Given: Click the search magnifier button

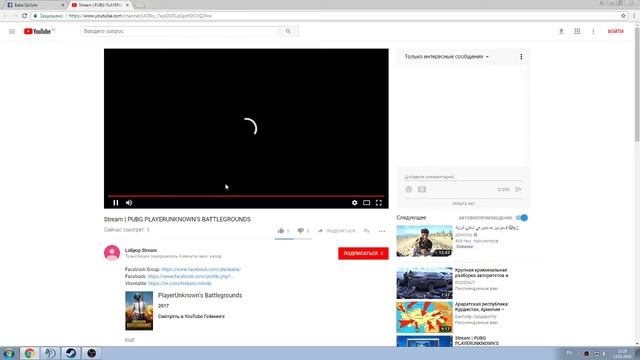Looking at the screenshot, I should click(x=288, y=31).
